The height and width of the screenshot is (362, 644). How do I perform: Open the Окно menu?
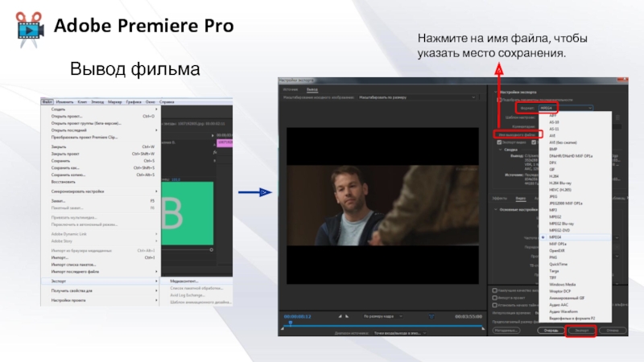coord(151,102)
